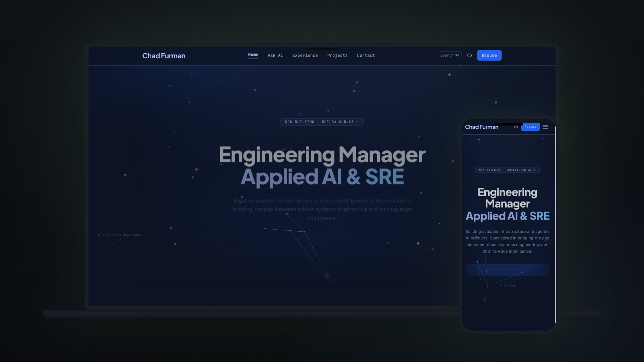
Task: Open the hamburger menu on the phone mockup
Action: [545, 127]
